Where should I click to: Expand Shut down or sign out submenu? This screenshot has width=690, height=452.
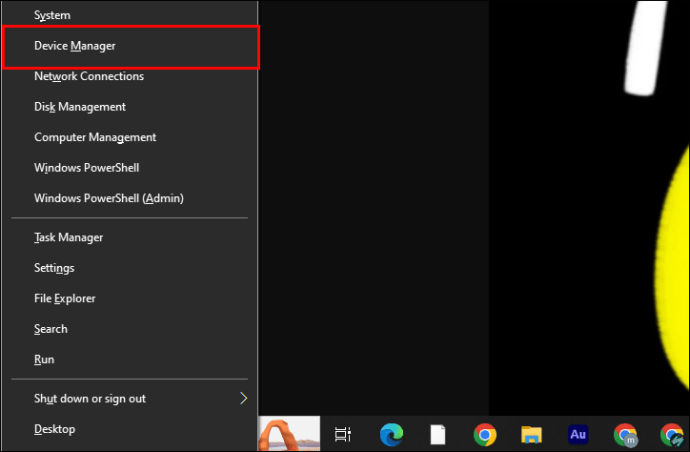(129, 399)
